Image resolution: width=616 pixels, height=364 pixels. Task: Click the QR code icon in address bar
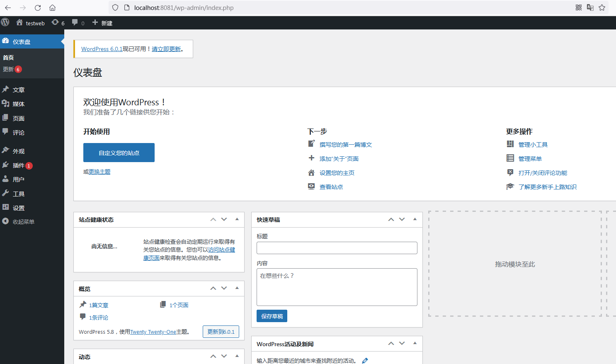(579, 7)
